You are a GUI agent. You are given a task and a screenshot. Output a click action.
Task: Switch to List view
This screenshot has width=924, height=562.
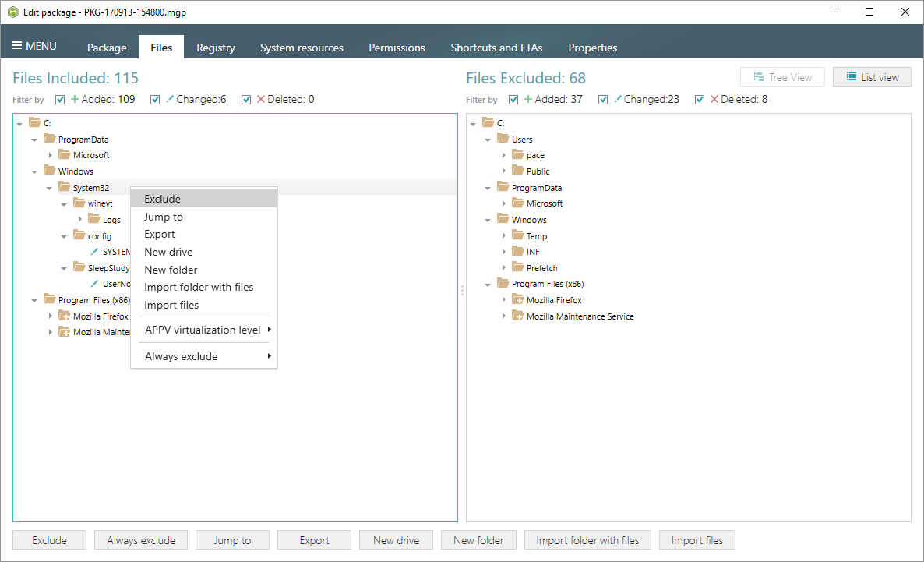(871, 77)
